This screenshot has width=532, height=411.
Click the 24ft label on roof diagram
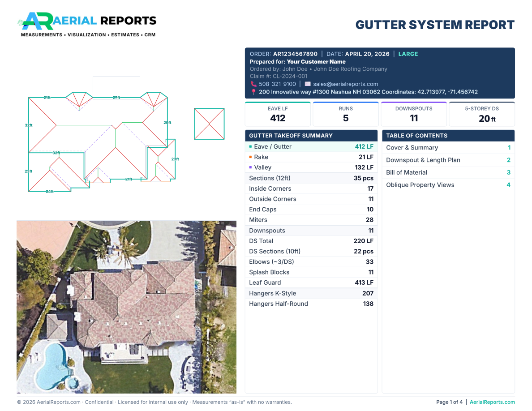pos(50,192)
